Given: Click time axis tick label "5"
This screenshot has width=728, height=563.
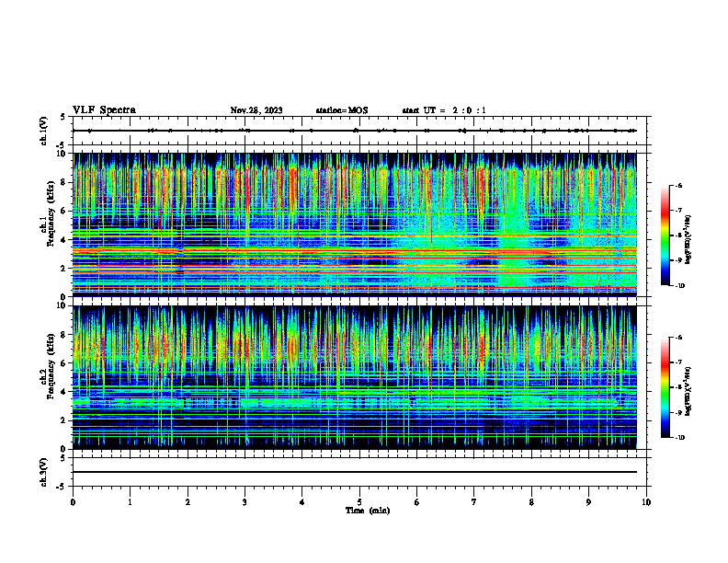Looking at the screenshot, I should point(359,502).
